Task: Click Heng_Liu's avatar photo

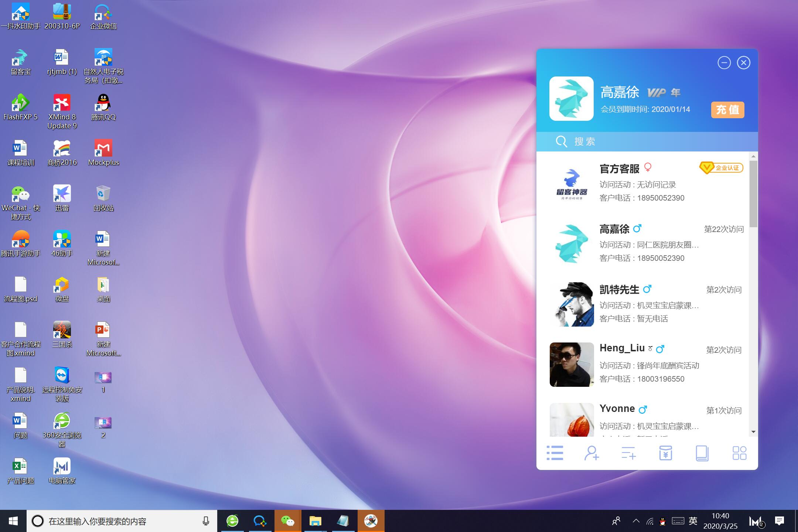Action: click(572, 365)
